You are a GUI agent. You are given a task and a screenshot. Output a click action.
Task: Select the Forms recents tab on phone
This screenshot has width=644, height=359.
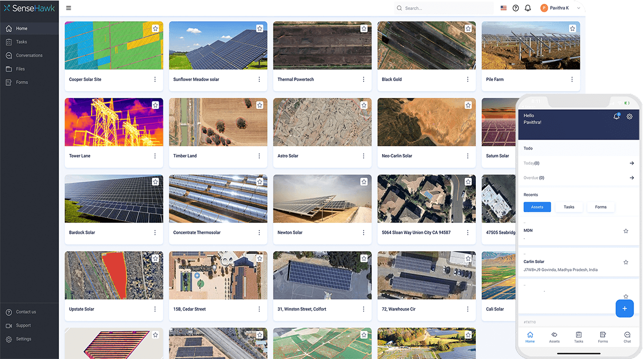pyautogui.click(x=601, y=207)
